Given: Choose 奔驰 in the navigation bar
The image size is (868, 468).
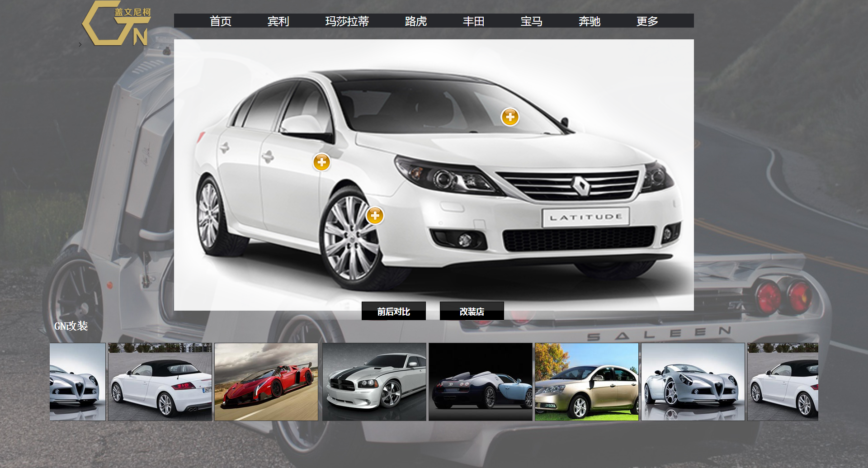Looking at the screenshot, I should (590, 21).
